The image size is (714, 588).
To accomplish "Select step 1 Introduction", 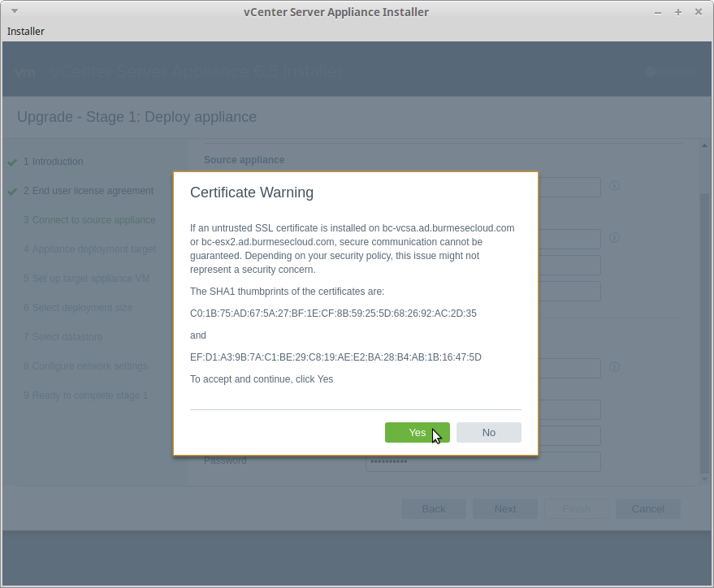I will [54, 162].
